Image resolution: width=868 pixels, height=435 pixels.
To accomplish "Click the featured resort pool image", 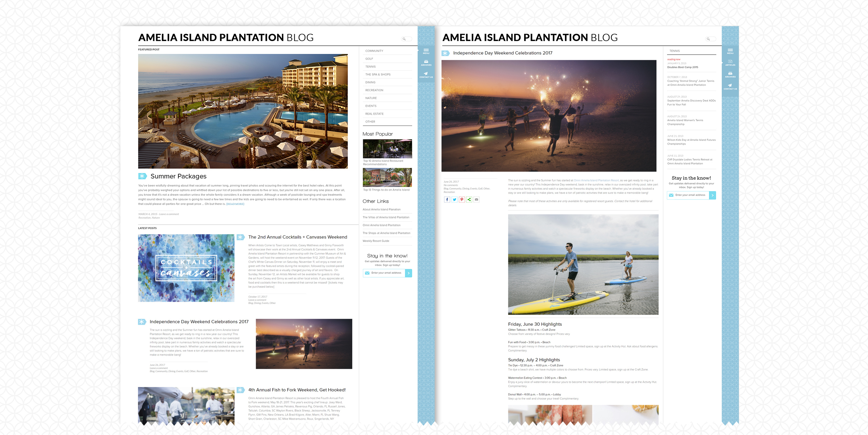I will click(x=243, y=111).
